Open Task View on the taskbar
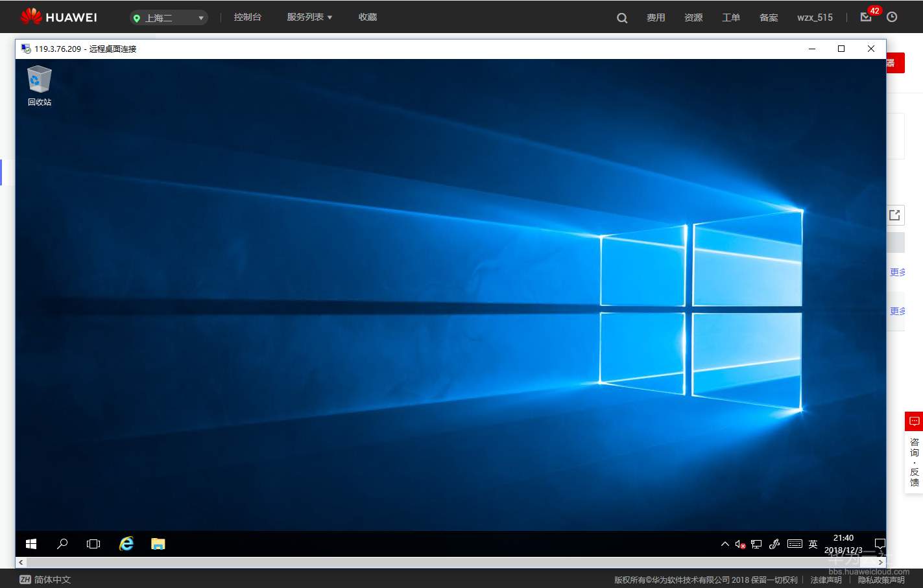The height and width of the screenshot is (588, 923). coord(93,544)
